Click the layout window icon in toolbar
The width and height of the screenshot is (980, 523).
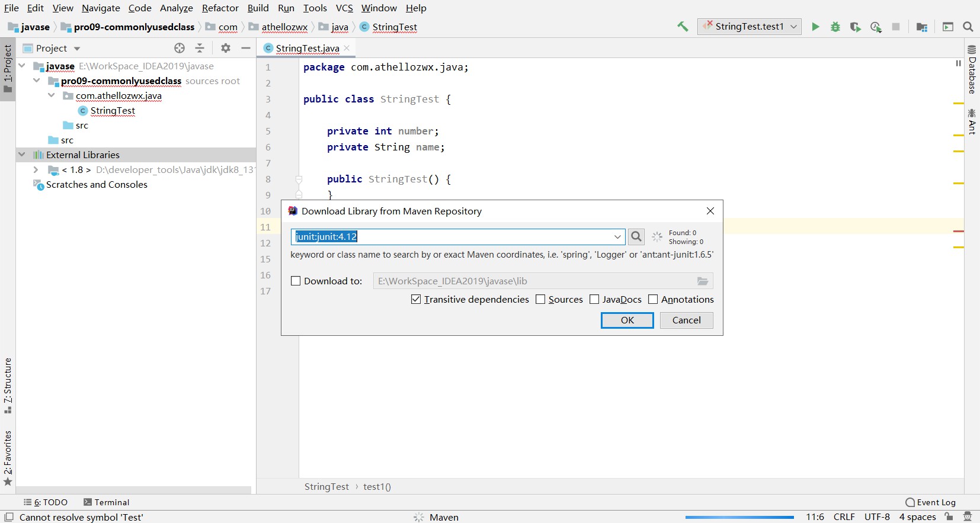pos(948,27)
